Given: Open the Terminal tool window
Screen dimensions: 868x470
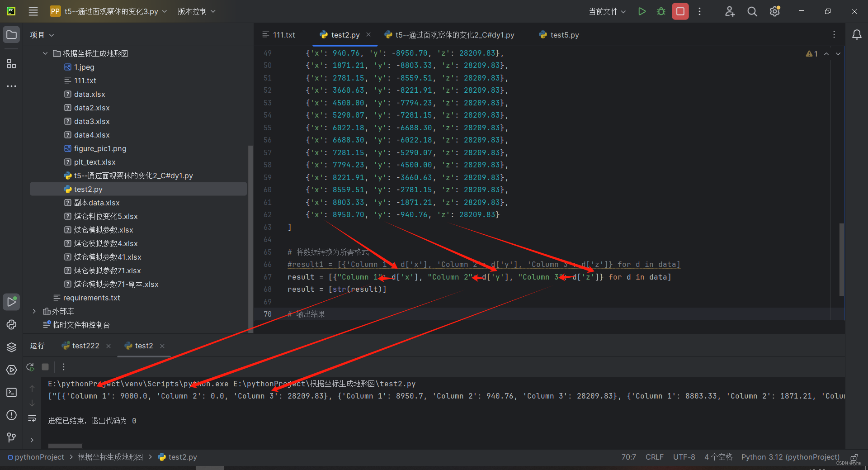Looking at the screenshot, I should coord(11,392).
